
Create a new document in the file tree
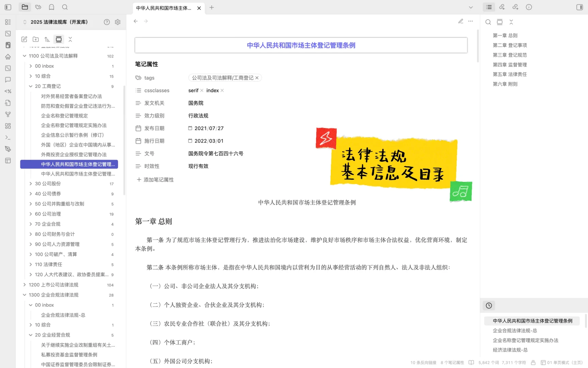pyautogui.click(x=24, y=39)
